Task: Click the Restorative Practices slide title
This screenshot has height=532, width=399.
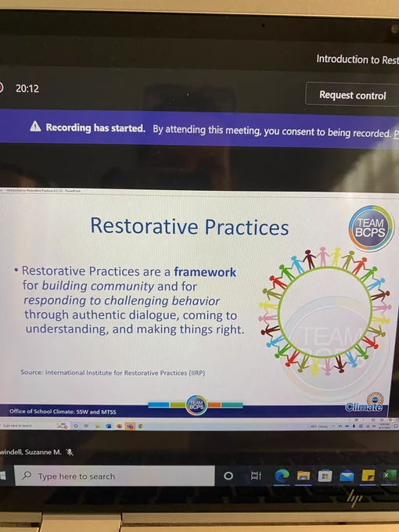Action: pyautogui.click(x=189, y=226)
